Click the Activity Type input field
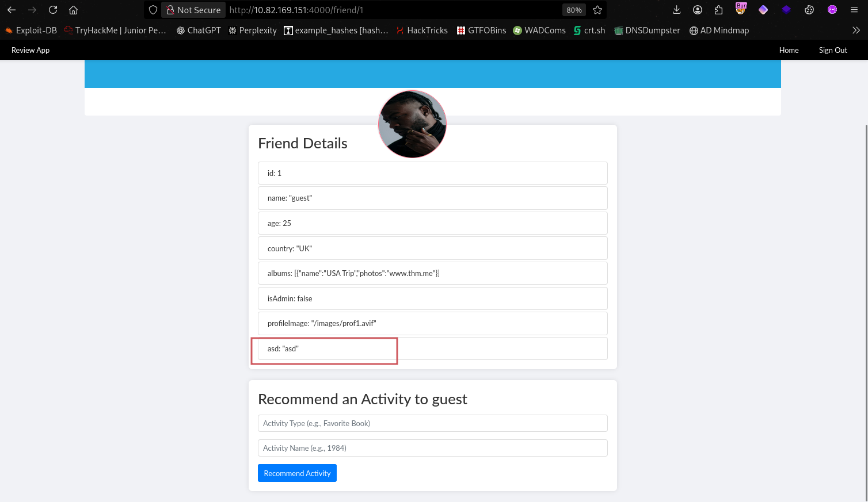The height and width of the screenshot is (502, 868). coord(432,423)
